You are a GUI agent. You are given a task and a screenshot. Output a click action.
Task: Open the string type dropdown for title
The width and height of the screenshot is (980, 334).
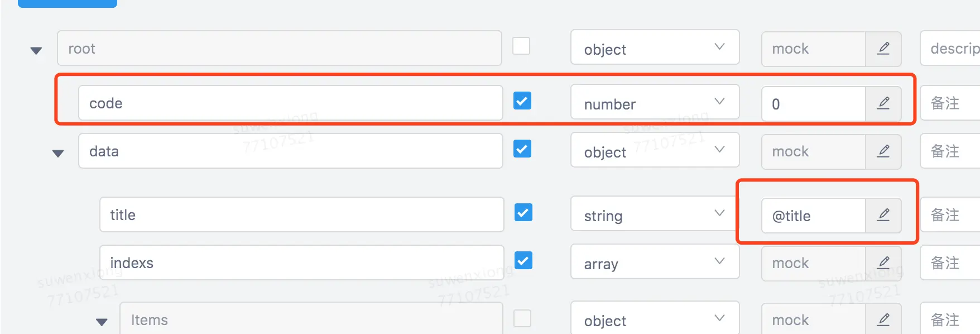click(x=655, y=215)
